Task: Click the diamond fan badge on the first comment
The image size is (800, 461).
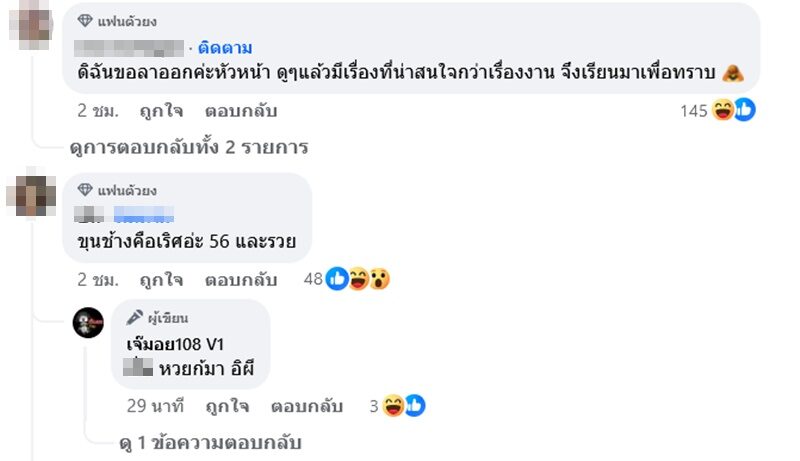Action: coord(85,21)
